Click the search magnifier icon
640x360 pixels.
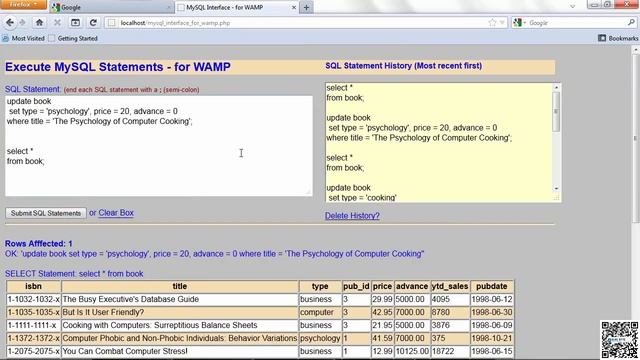[x=631, y=23]
